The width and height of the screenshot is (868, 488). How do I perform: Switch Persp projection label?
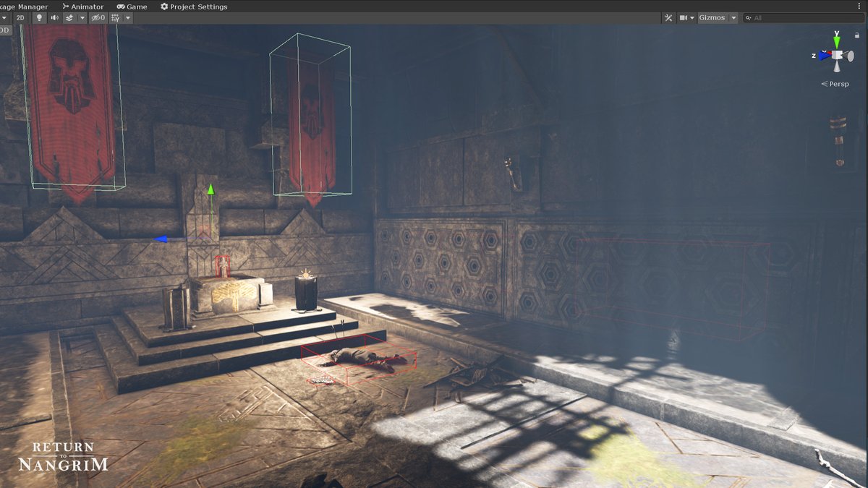tap(835, 84)
